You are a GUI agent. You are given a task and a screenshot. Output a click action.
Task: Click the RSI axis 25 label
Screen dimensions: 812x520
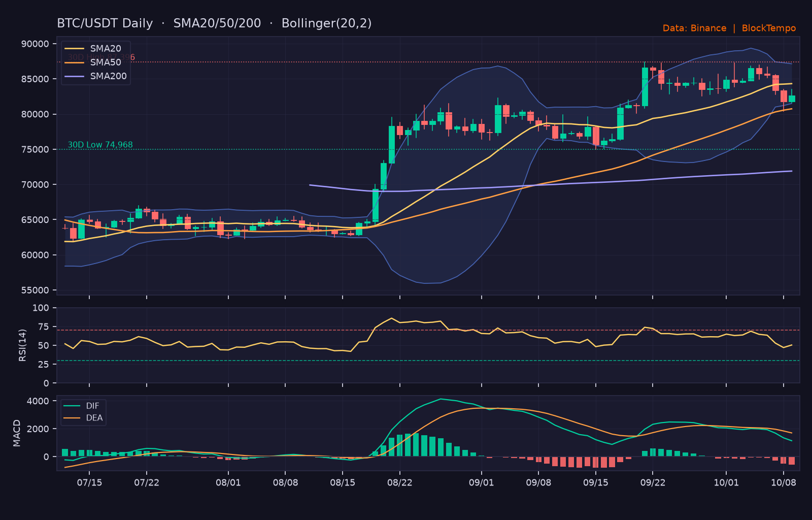pos(44,364)
